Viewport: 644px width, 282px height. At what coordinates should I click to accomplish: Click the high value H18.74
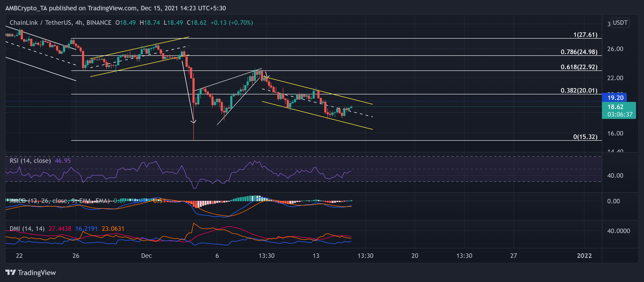coord(150,23)
